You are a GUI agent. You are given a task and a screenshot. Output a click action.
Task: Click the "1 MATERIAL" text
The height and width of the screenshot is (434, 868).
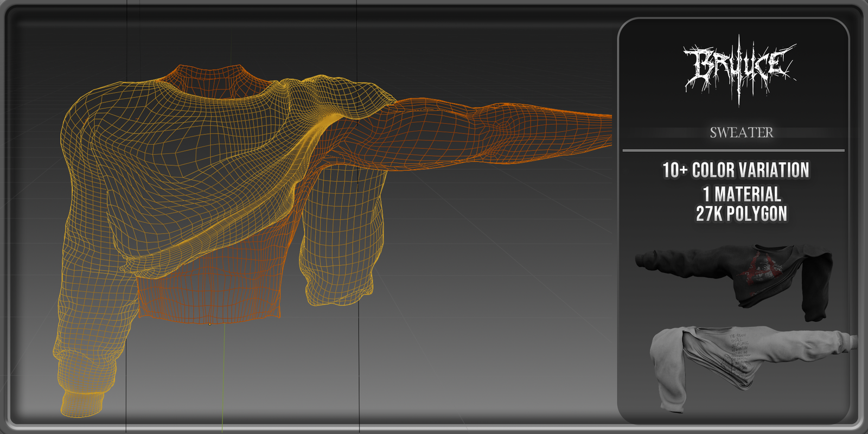tap(742, 194)
